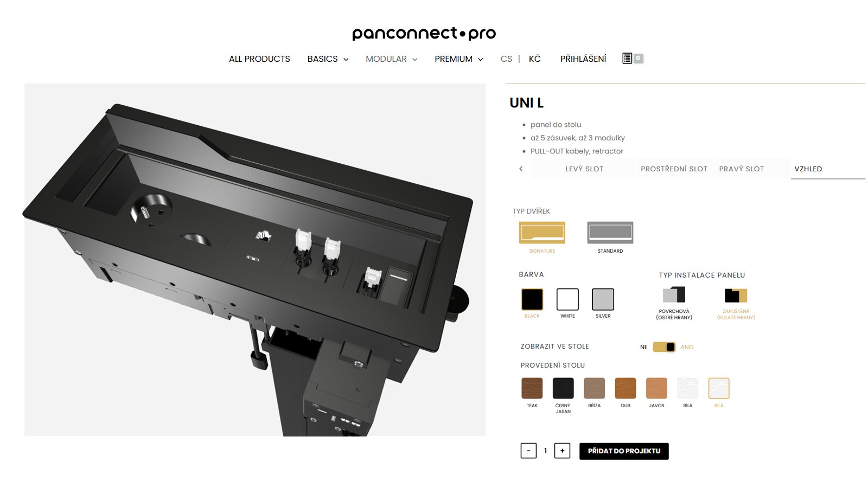Switch to the Levý slot tab
The width and height of the screenshot is (868, 488).
click(x=584, y=169)
